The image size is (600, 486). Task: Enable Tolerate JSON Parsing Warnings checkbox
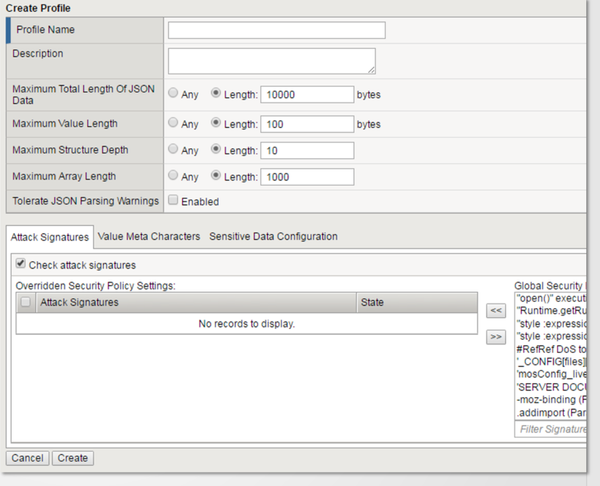click(x=174, y=201)
